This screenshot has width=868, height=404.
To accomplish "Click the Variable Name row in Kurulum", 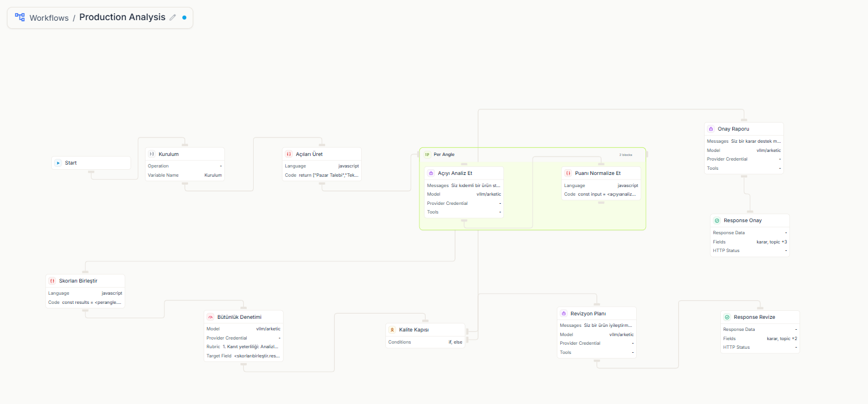I will [x=185, y=175].
